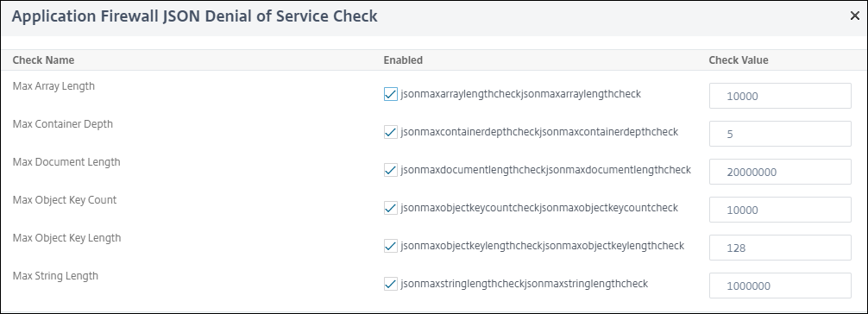This screenshot has height=314, width=868.
Task: Click the jsonmaxobjectkeylengthcheck label text
Action: pyautogui.click(x=543, y=245)
